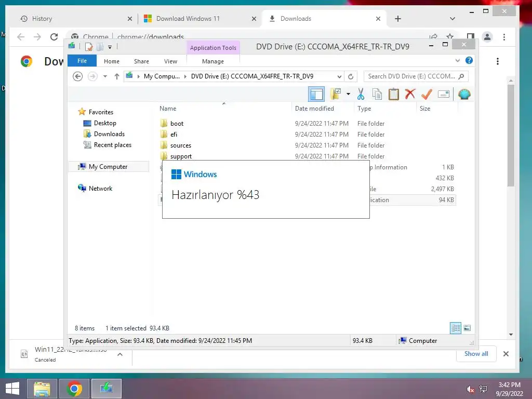Open the recent locations dropdown arrow
Viewport: 532px width, 399px height.
(105, 76)
